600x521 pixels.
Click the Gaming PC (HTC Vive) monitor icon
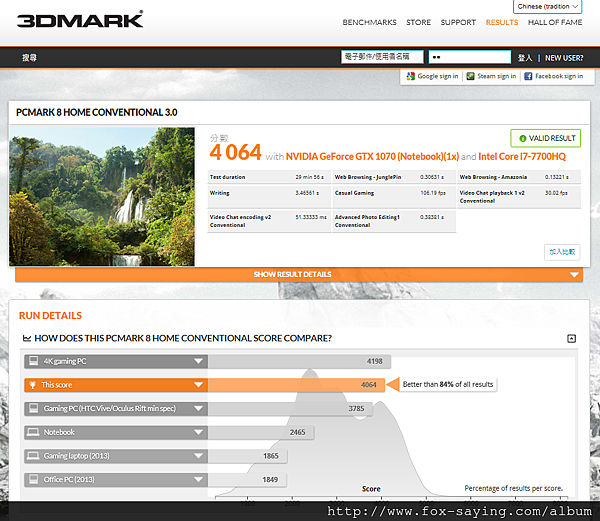point(34,409)
